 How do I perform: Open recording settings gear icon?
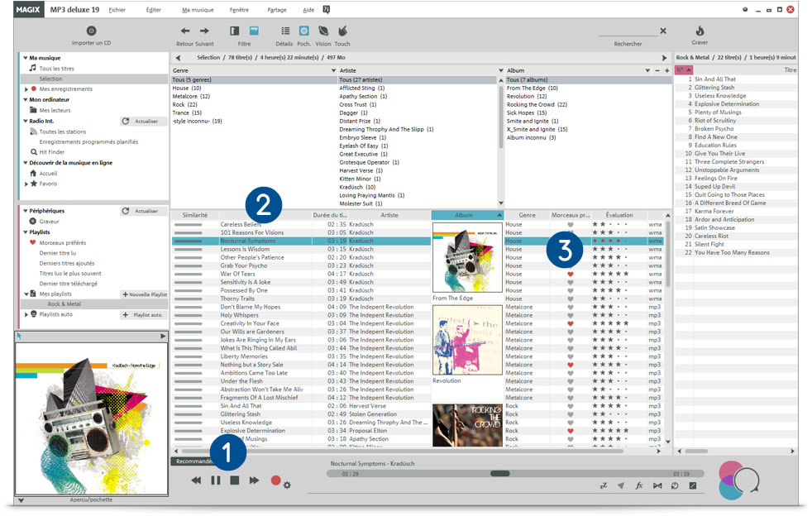[x=287, y=485]
